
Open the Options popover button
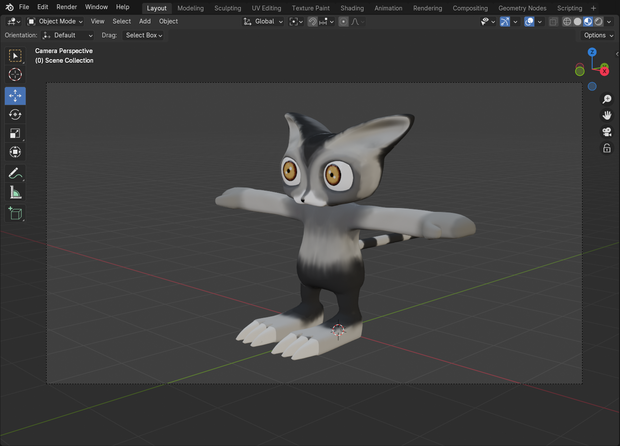tap(598, 35)
